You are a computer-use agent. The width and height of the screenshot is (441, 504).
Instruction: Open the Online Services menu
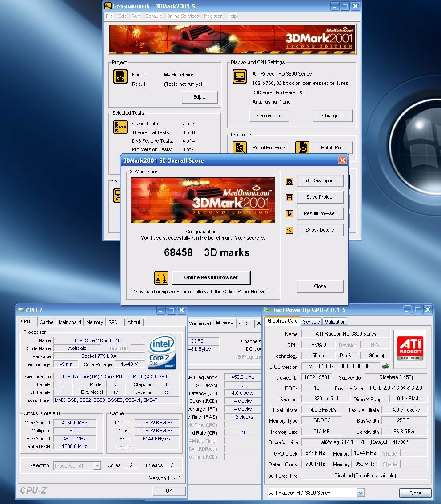tap(183, 16)
